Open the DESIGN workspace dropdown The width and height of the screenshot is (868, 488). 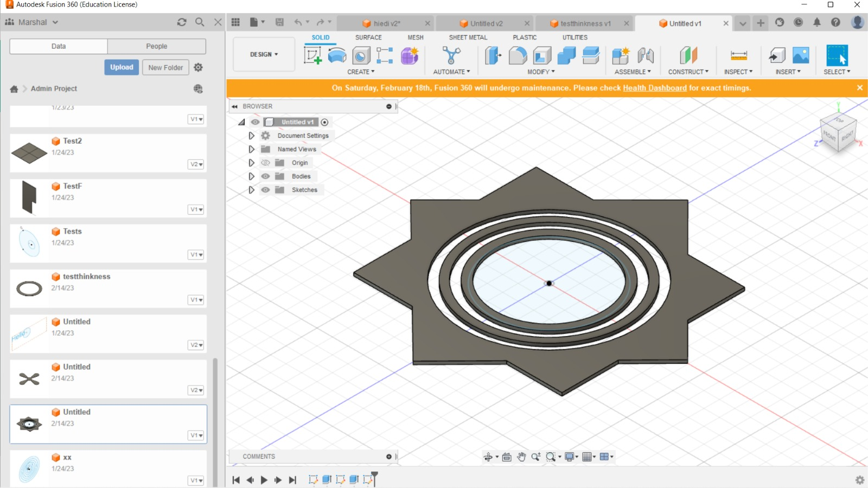point(264,54)
